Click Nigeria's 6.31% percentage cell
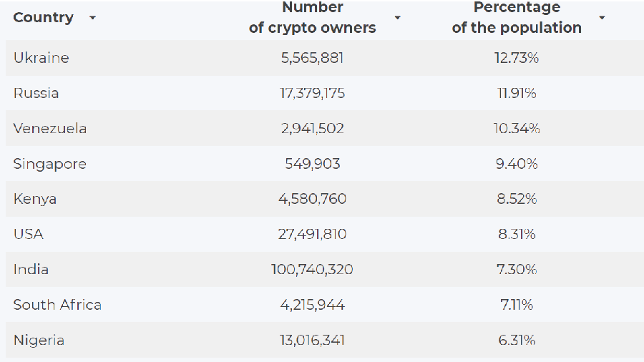The width and height of the screenshot is (644, 362). pos(517,340)
